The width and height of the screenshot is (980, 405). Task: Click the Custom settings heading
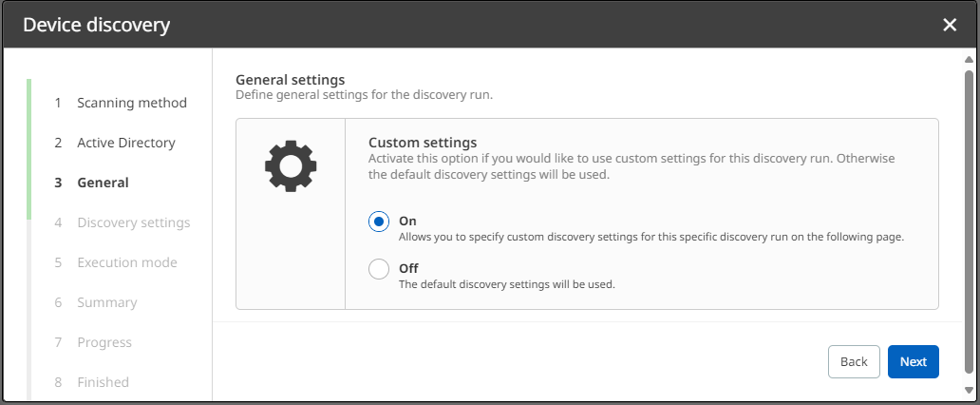422,143
